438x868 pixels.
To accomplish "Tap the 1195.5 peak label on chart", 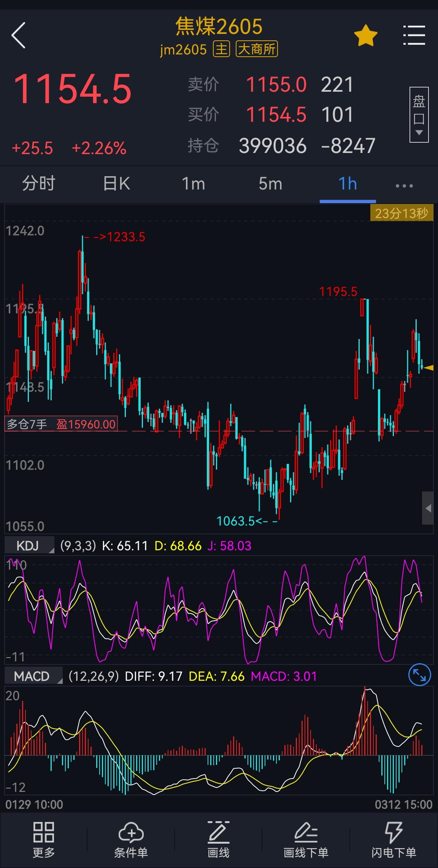I will (x=338, y=292).
